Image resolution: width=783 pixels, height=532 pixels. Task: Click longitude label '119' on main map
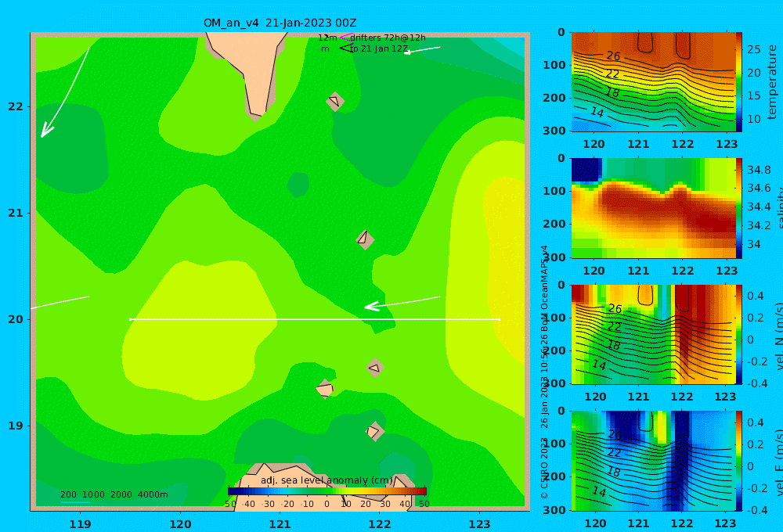(x=81, y=524)
